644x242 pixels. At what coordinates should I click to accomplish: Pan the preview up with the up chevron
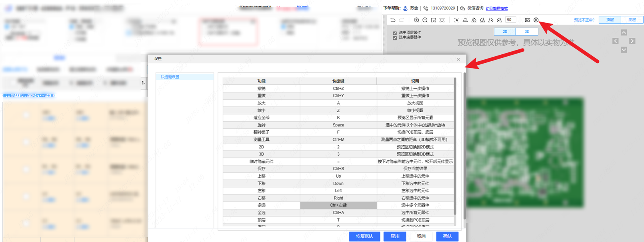click(x=624, y=32)
